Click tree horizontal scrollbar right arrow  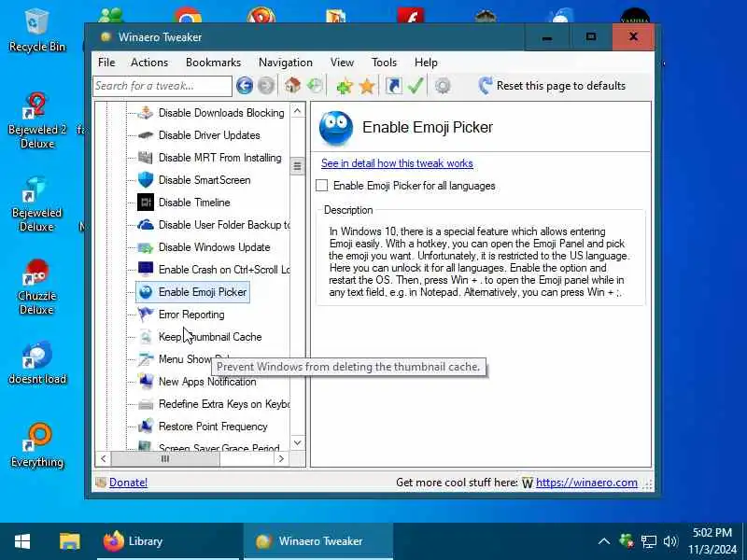pos(281,458)
